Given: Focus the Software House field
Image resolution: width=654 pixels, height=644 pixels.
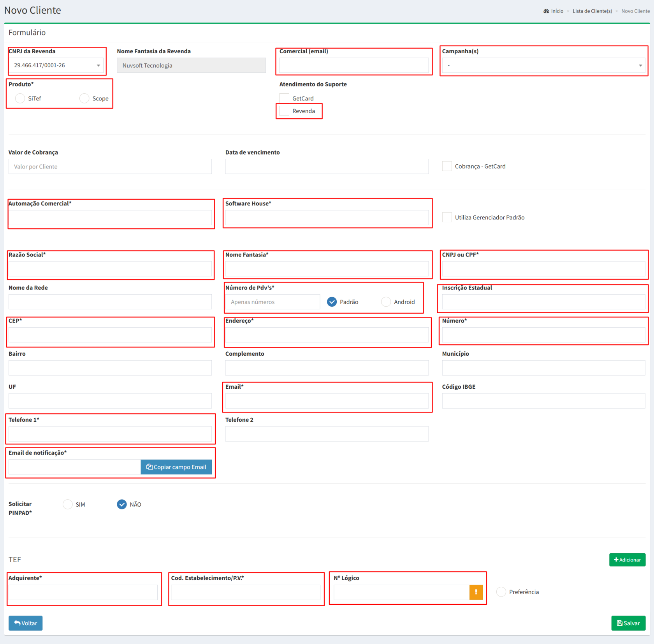Looking at the screenshot, I should coord(327,218).
